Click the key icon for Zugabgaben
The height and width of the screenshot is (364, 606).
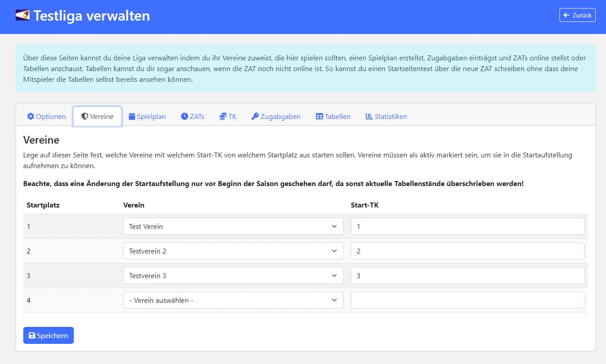pos(255,116)
